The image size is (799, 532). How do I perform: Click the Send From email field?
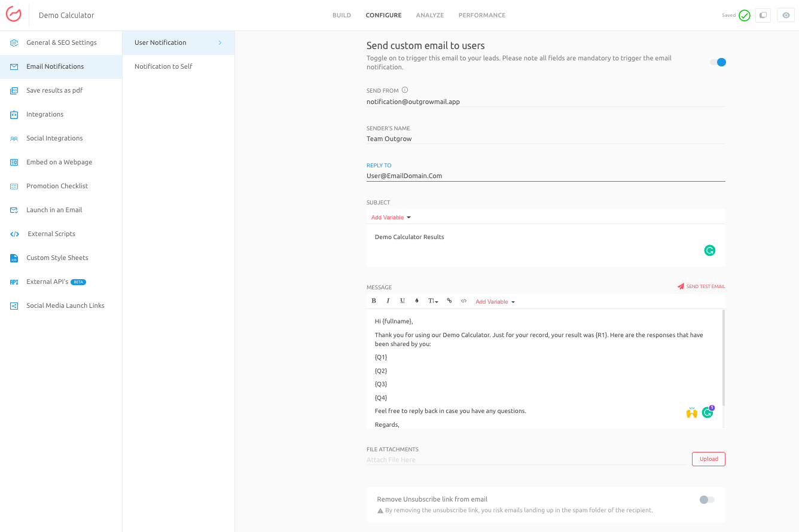point(545,102)
